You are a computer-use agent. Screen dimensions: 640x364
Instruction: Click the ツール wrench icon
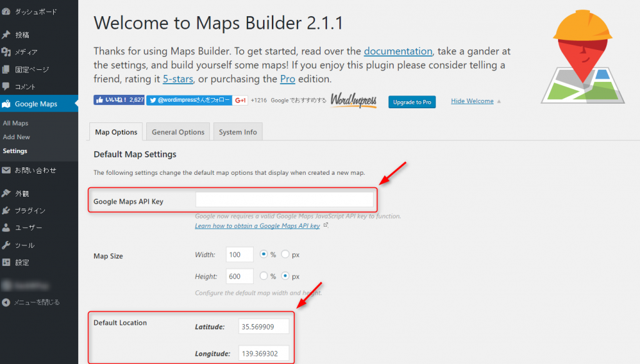click(x=6, y=245)
